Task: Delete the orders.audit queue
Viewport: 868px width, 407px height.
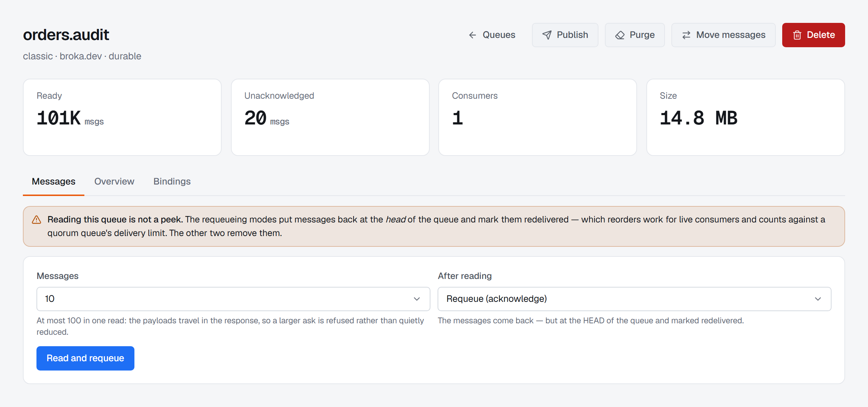Action: click(x=813, y=35)
